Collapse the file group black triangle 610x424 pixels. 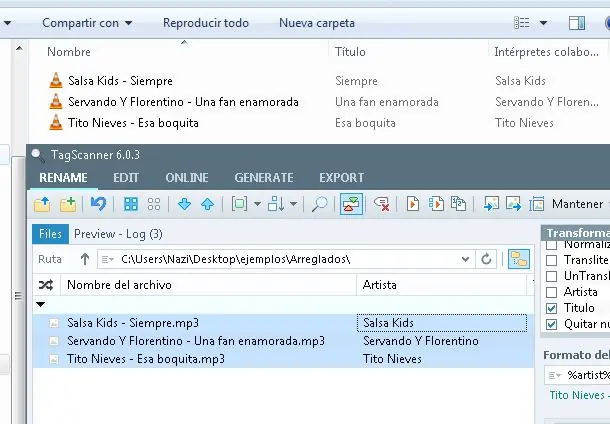pos(40,304)
